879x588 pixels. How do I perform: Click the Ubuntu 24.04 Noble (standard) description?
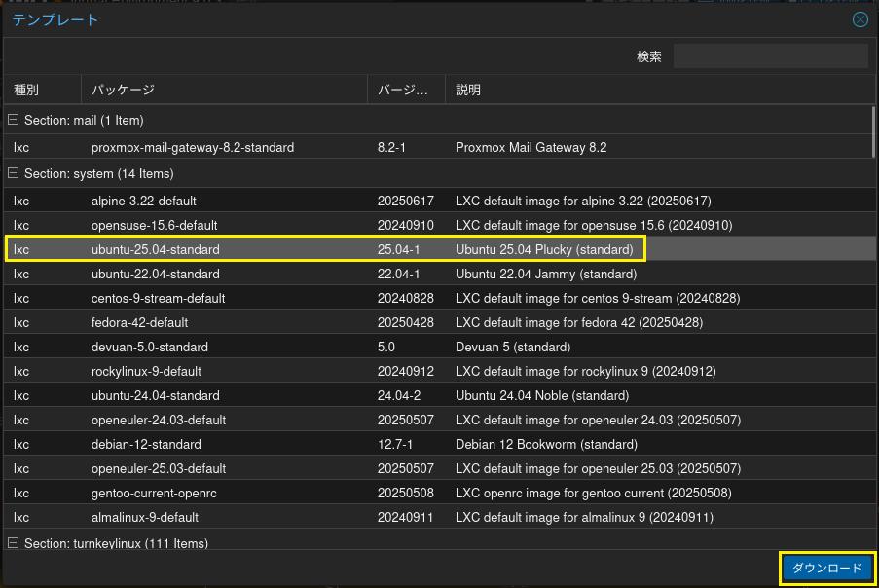click(542, 395)
